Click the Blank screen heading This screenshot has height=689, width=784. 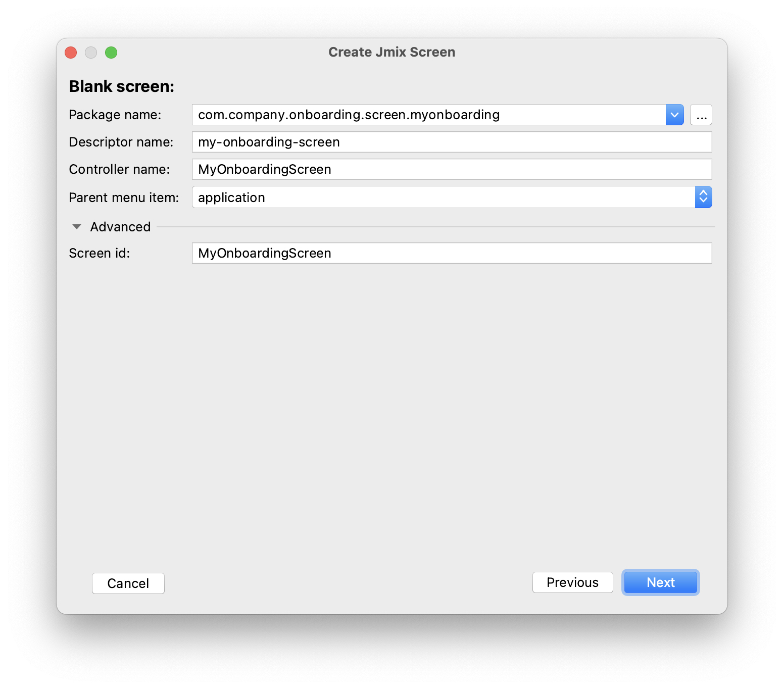point(122,86)
